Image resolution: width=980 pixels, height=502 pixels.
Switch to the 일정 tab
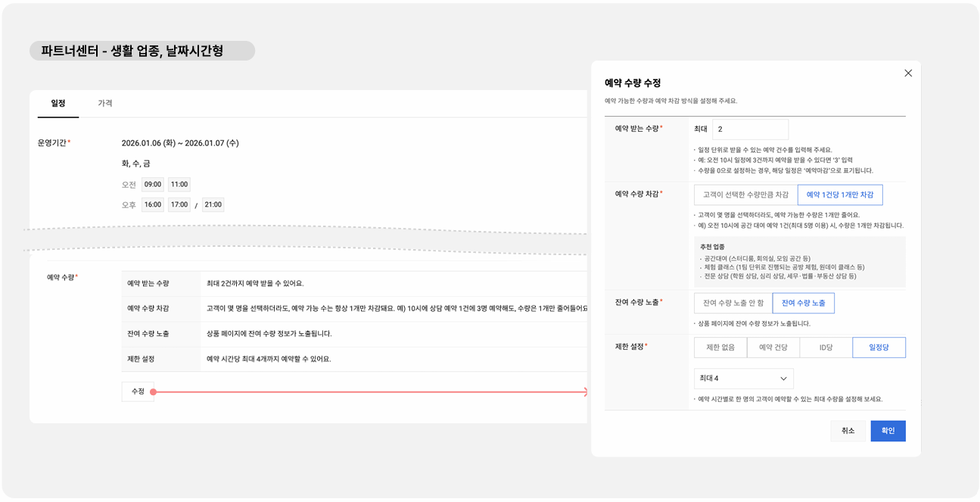(x=58, y=103)
